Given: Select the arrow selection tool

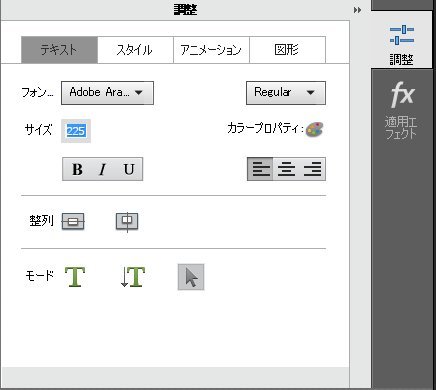Looking at the screenshot, I should point(191,277).
